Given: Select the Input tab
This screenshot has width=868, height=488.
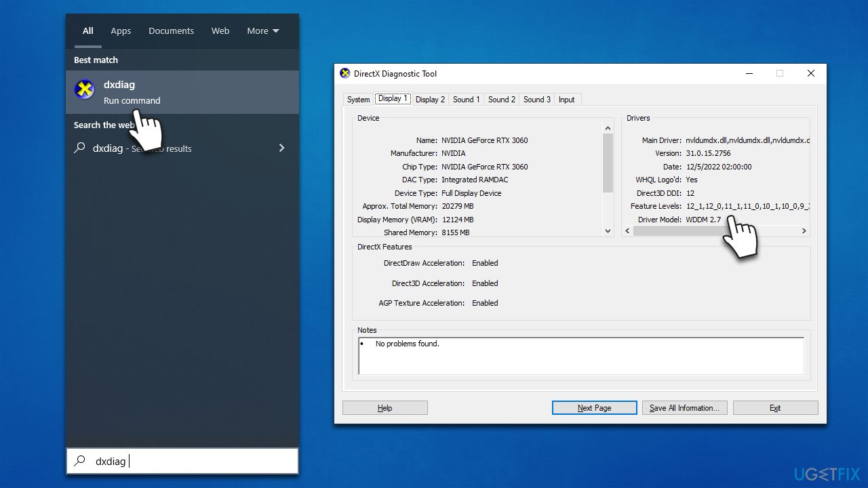Looking at the screenshot, I should (566, 100).
